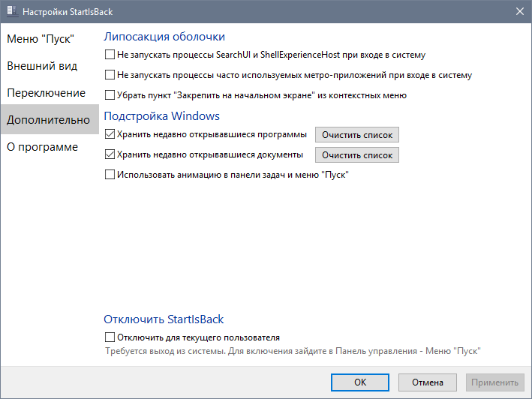Screen dimensions: 532x399
Task: Open the О программе section
Action: [43, 147]
